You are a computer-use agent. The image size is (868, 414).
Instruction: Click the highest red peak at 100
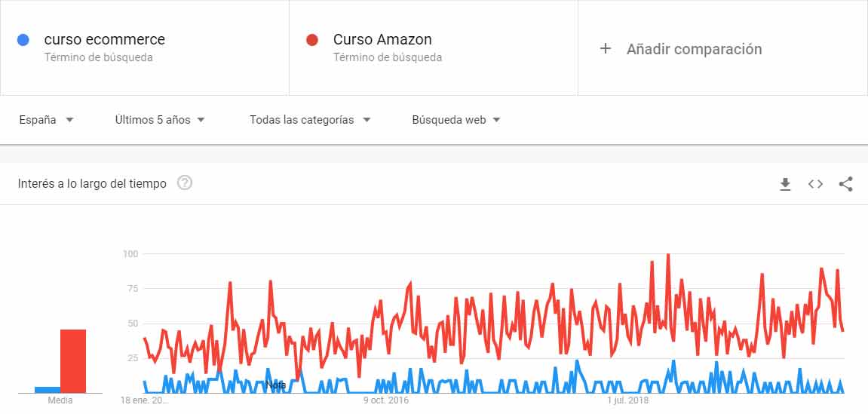tap(668, 256)
